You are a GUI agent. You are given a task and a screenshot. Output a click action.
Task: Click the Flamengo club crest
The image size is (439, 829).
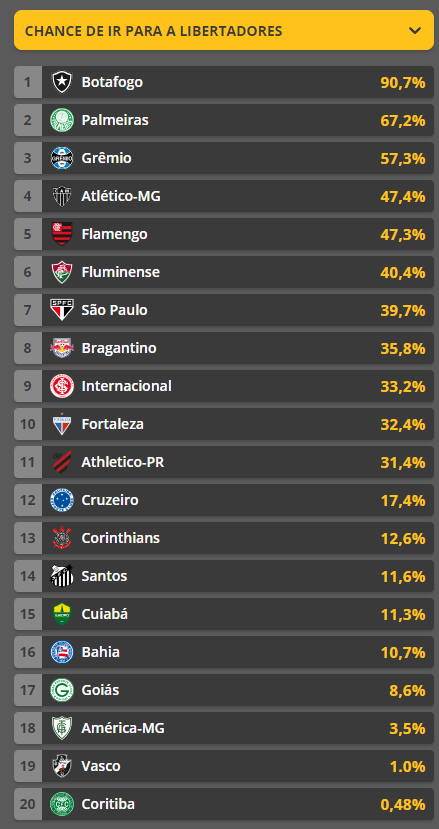click(62, 234)
